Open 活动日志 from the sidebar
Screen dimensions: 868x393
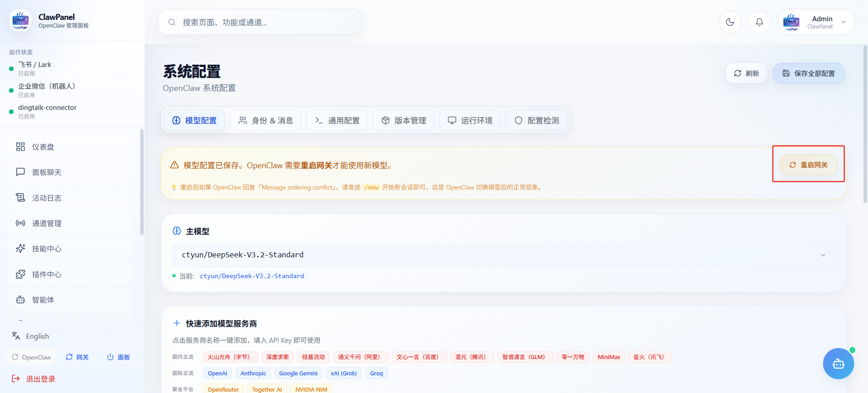tap(47, 198)
